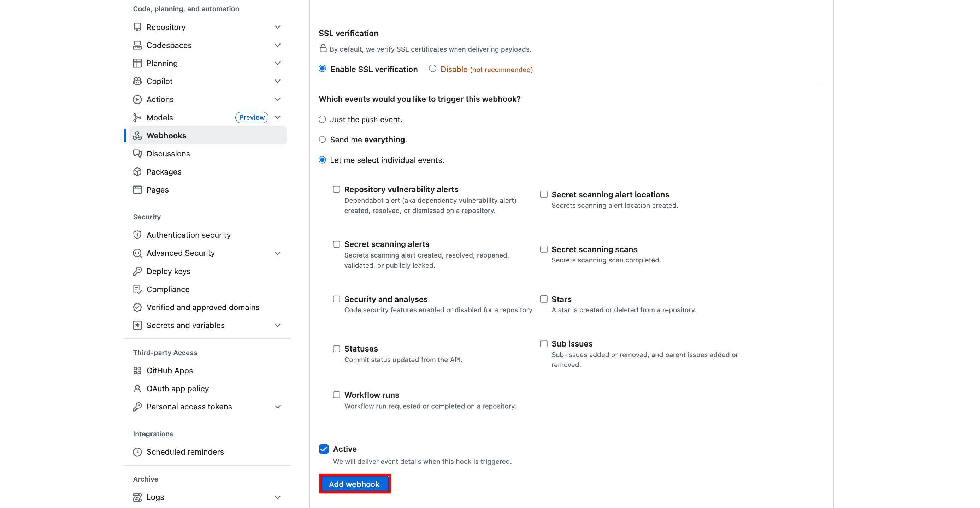This screenshot has width=980, height=508.
Task: Collapse the Logs section chevron
Action: (278, 497)
